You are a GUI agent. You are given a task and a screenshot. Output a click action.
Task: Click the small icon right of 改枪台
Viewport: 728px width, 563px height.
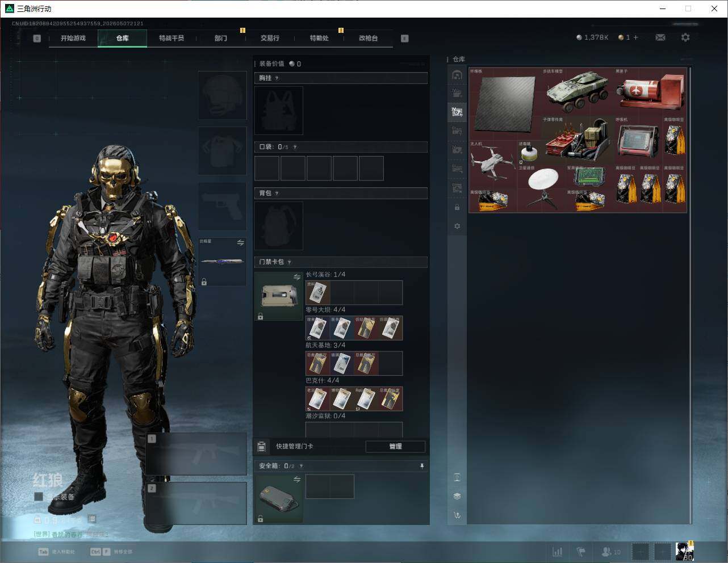tap(405, 38)
